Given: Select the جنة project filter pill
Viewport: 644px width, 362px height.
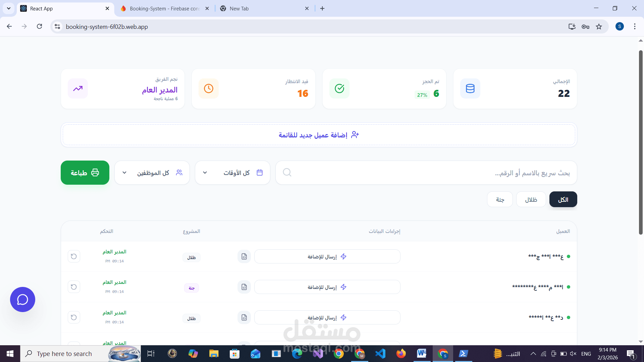Looking at the screenshot, I should tap(500, 199).
